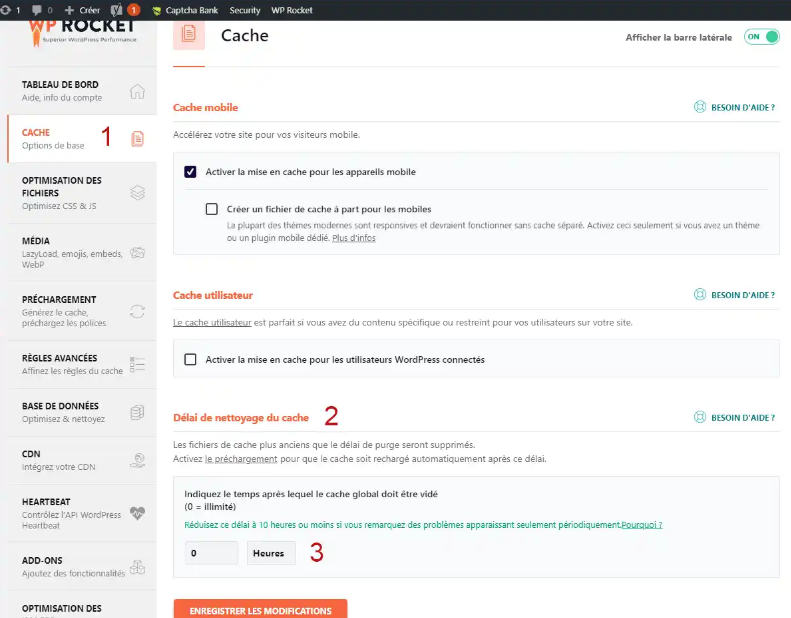Click the Préchargement refresh icon
The image size is (791, 618).
click(x=137, y=312)
